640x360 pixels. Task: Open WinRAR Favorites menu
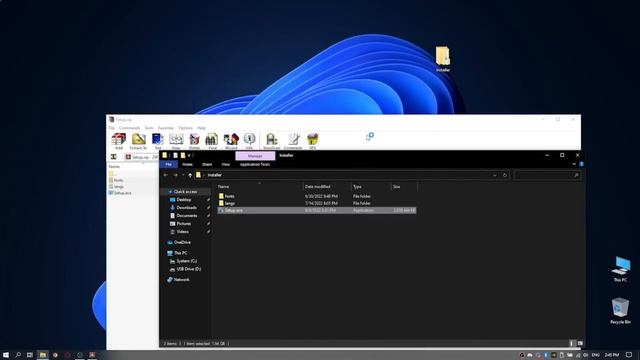pyautogui.click(x=166, y=128)
